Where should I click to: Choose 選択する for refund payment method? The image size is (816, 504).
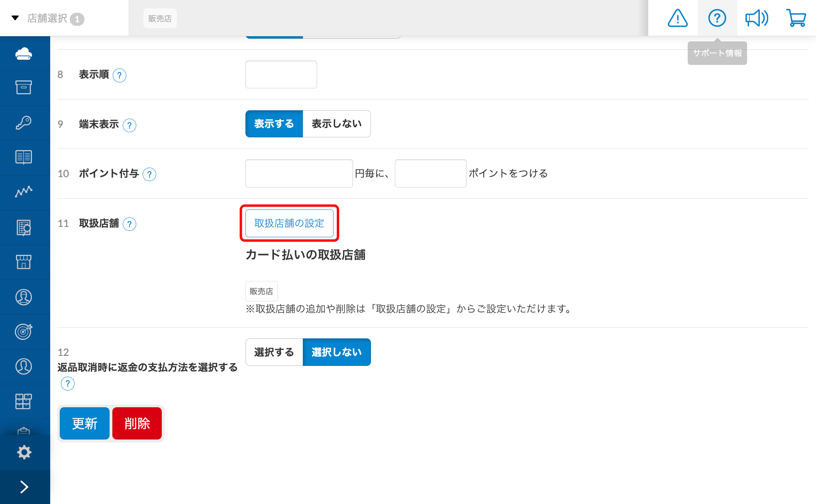point(274,352)
